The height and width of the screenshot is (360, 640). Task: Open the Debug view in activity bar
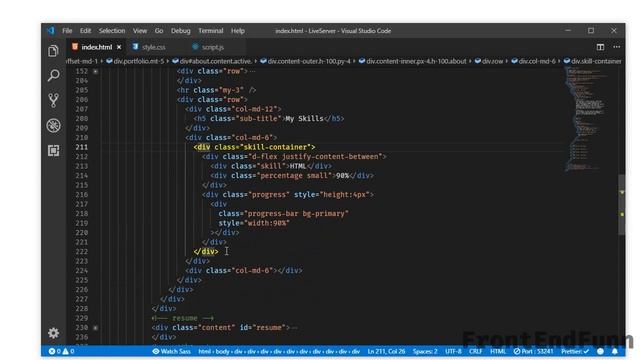coord(53,125)
